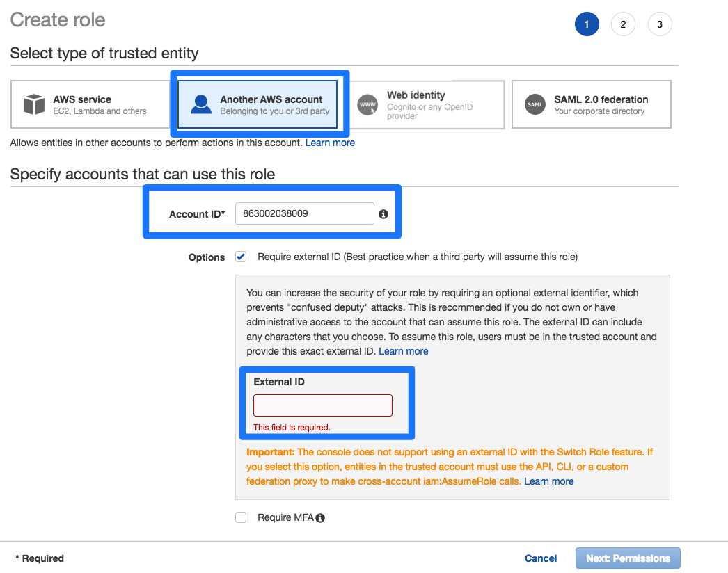
Task: Click the step 1 circle indicator
Action: pyautogui.click(x=587, y=24)
